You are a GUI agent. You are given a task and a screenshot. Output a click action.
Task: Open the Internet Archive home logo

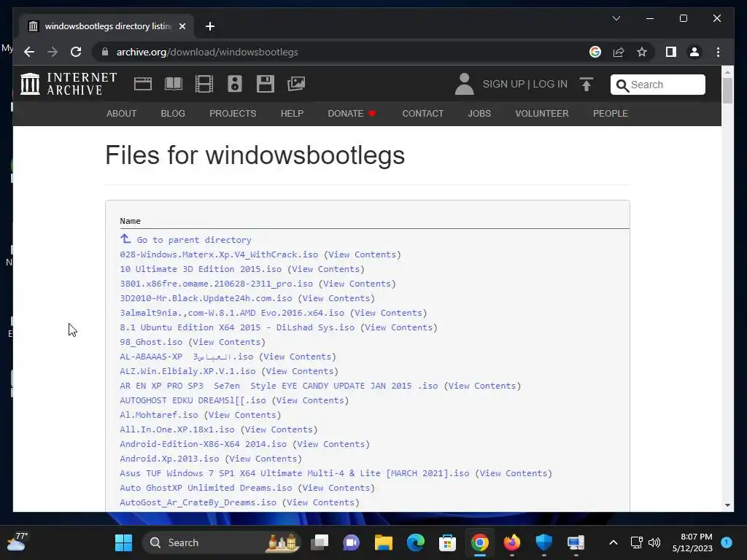tap(69, 84)
